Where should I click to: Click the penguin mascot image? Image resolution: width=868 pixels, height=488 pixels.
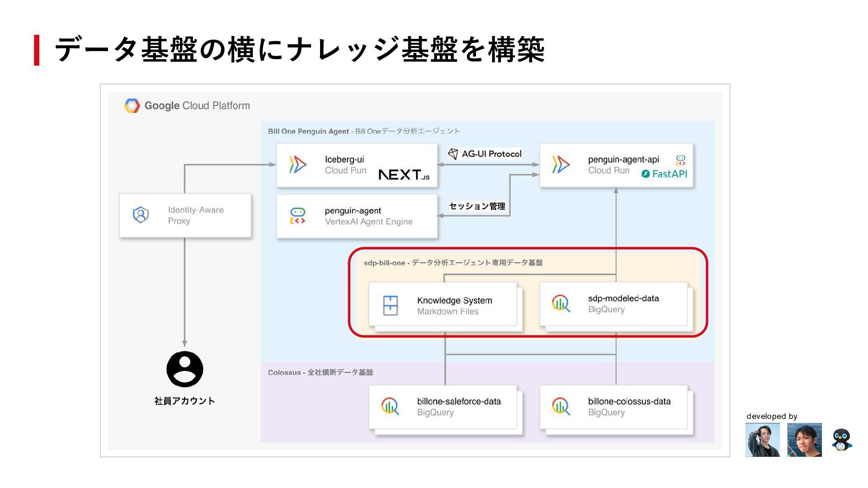[x=841, y=440]
